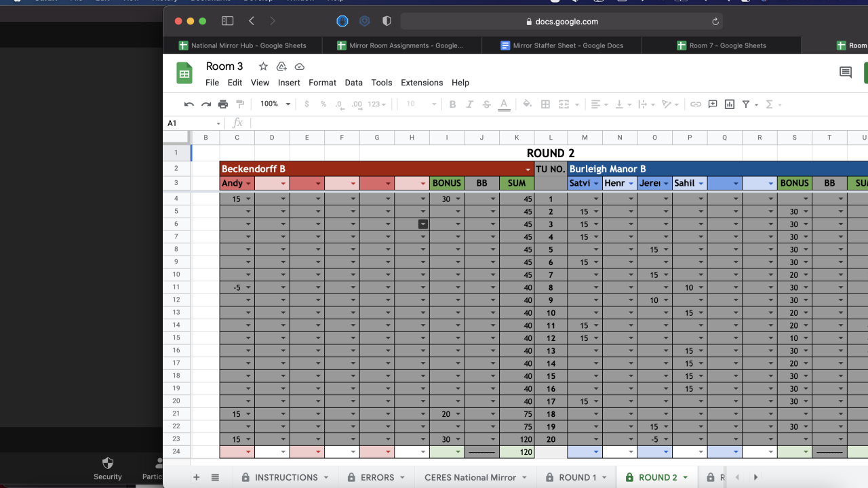
Task: Open the comment history
Action: coord(846,73)
